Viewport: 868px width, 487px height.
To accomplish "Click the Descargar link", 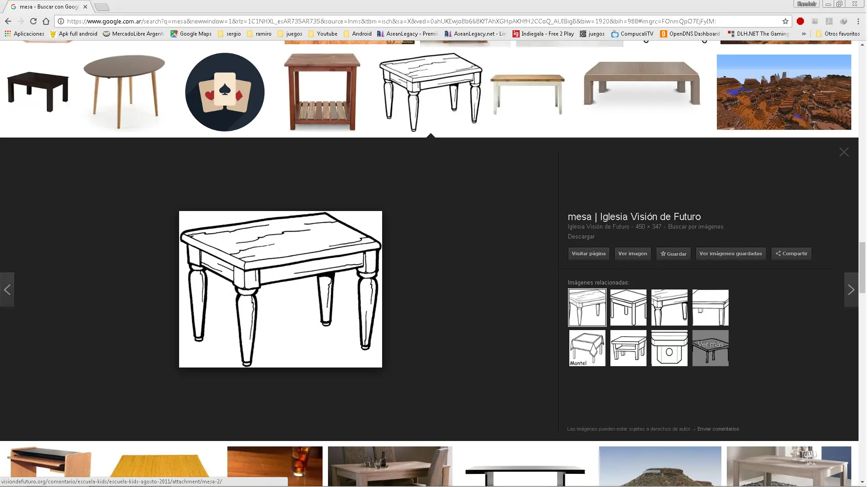I will tap(581, 237).
